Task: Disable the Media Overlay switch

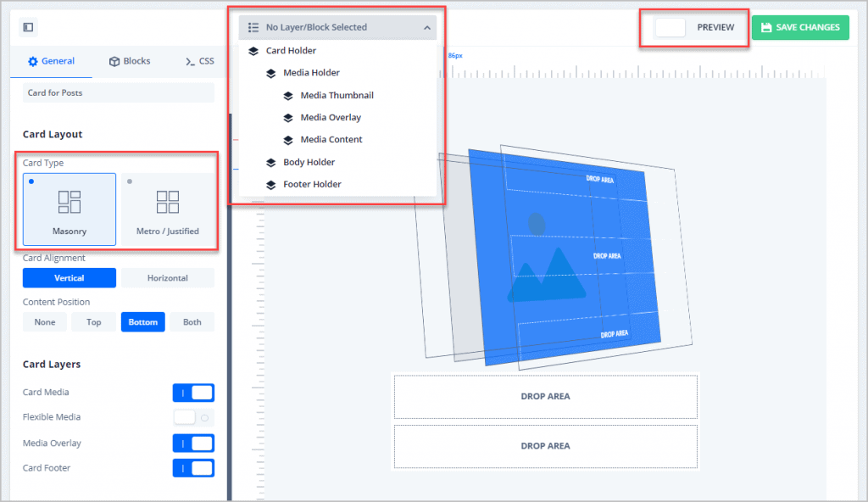Action: (x=193, y=443)
